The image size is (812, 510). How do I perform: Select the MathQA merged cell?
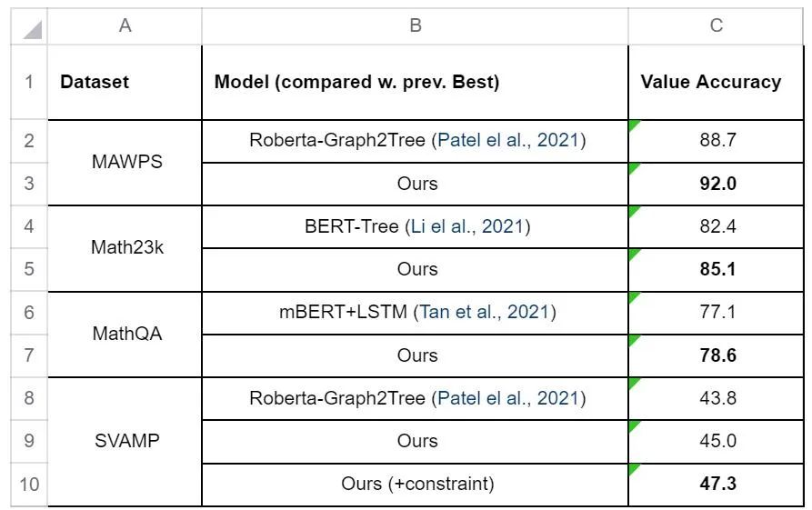125,334
